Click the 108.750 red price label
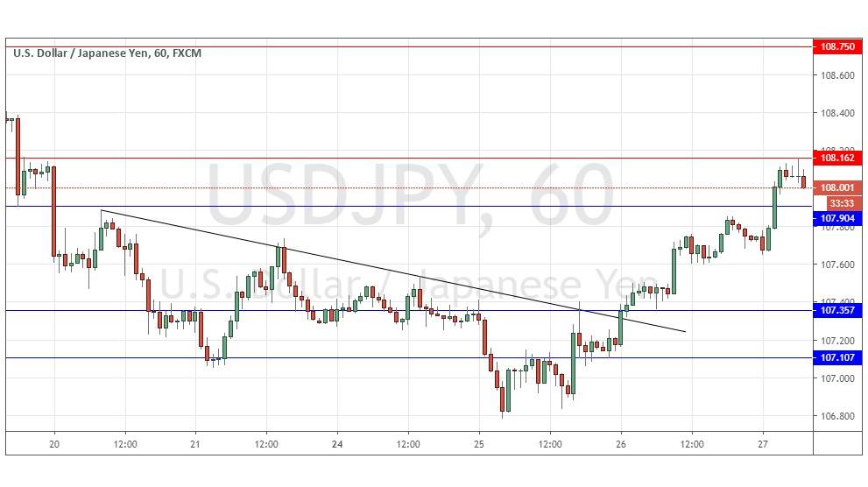 tap(837, 46)
